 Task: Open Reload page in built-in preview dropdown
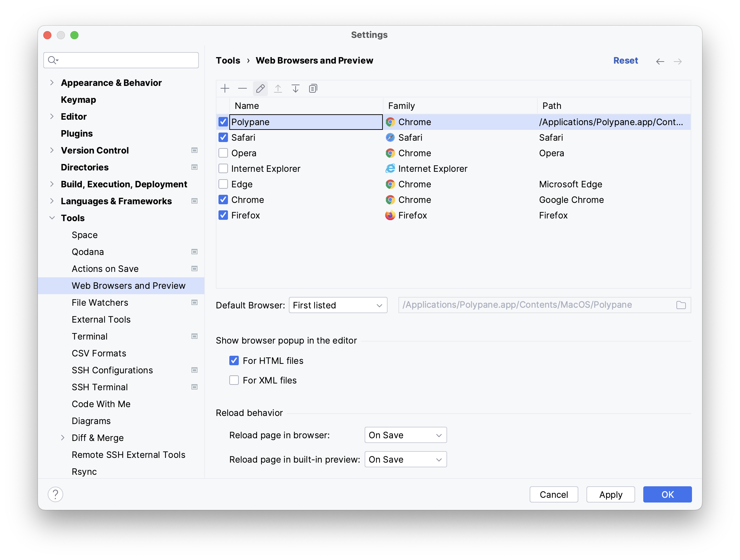pyautogui.click(x=406, y=459)
